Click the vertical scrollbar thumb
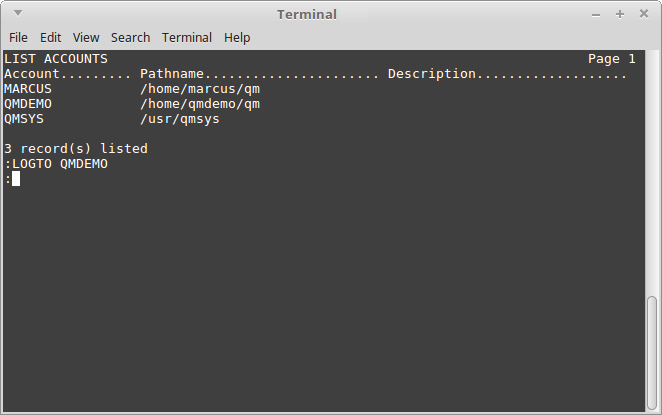662x415 pixels. click(652, 353)
